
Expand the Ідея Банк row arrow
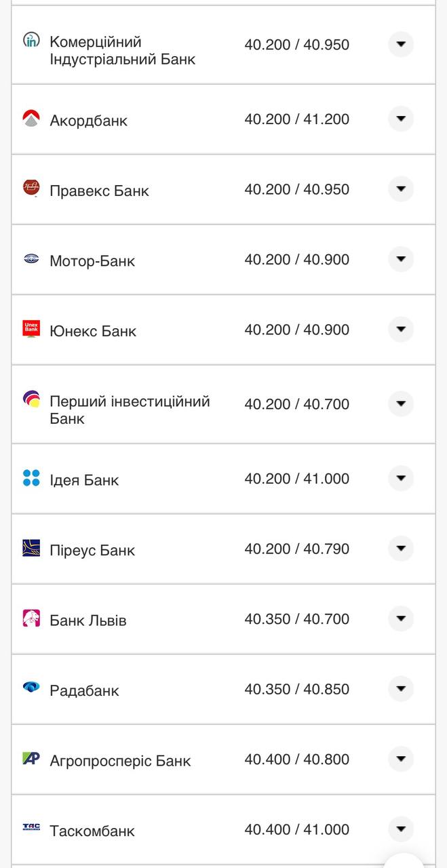(401, 478)
